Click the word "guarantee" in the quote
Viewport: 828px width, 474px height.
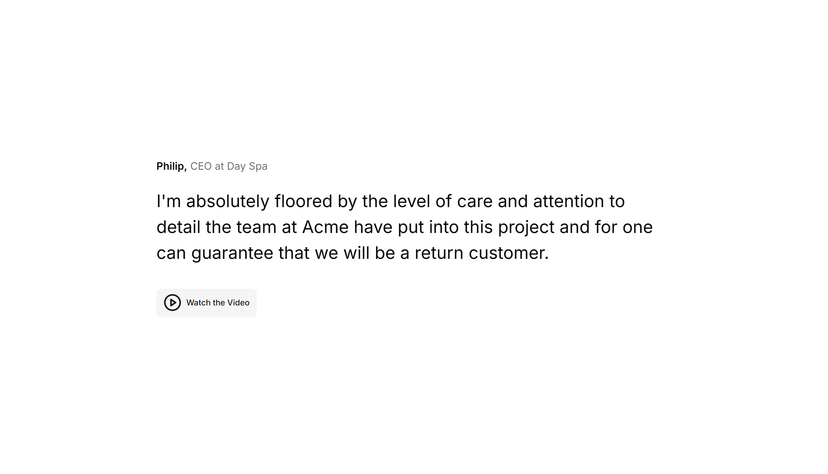pos(232,253)
